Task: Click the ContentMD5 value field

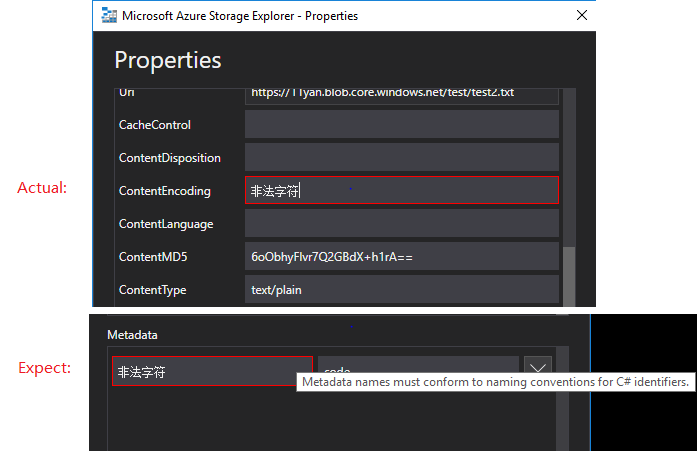Action: click(x=402, y=256)
